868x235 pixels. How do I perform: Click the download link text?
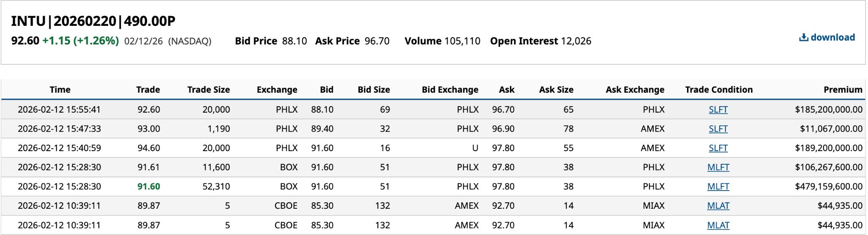click(832, 38)
